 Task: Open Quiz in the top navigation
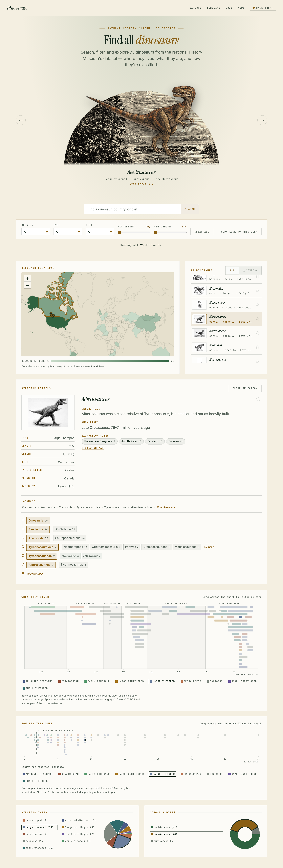229,8
